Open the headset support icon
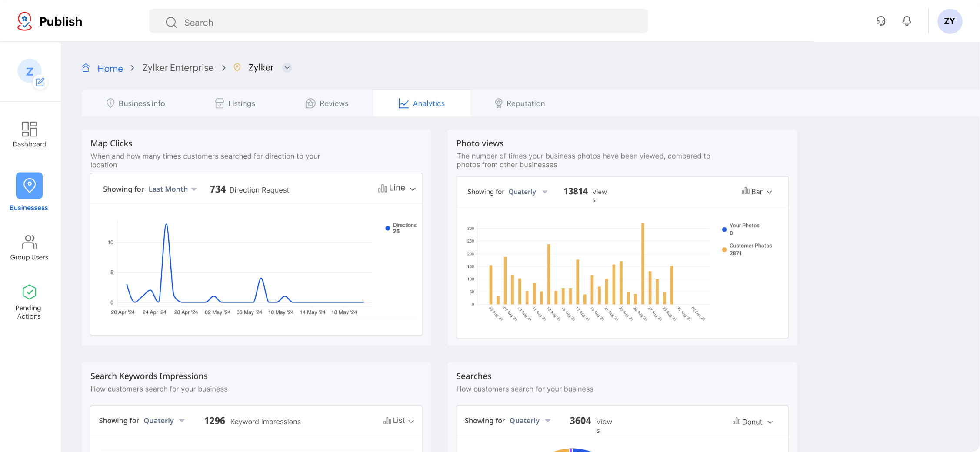 (x=880, y=21)
